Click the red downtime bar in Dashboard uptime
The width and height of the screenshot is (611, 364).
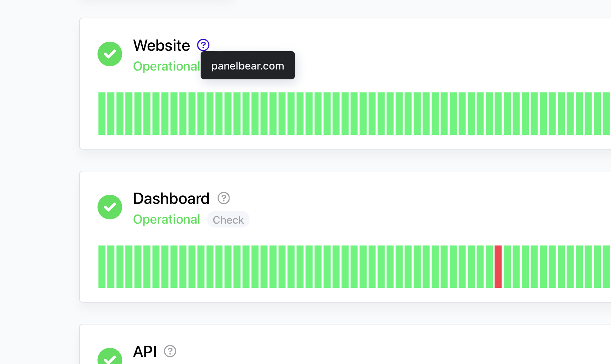[x=498, y=267]
